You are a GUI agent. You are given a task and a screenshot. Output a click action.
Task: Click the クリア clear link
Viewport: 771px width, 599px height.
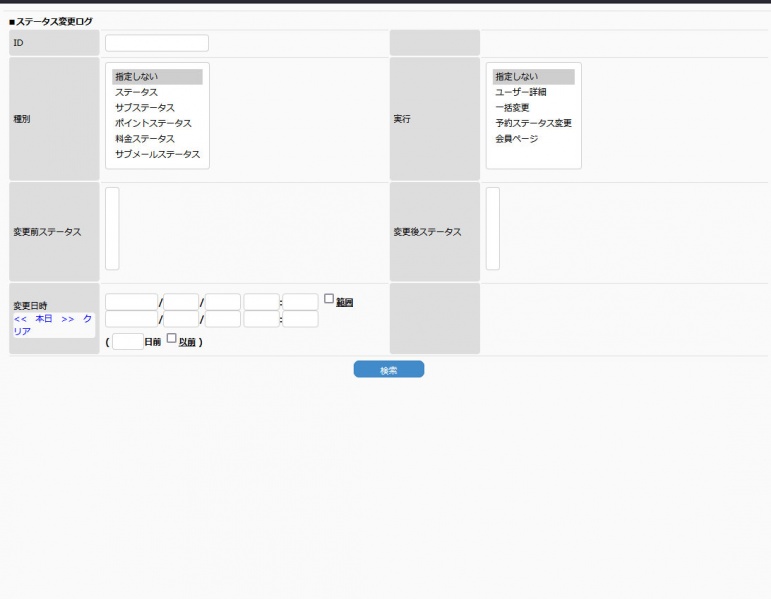pos(87,319)
